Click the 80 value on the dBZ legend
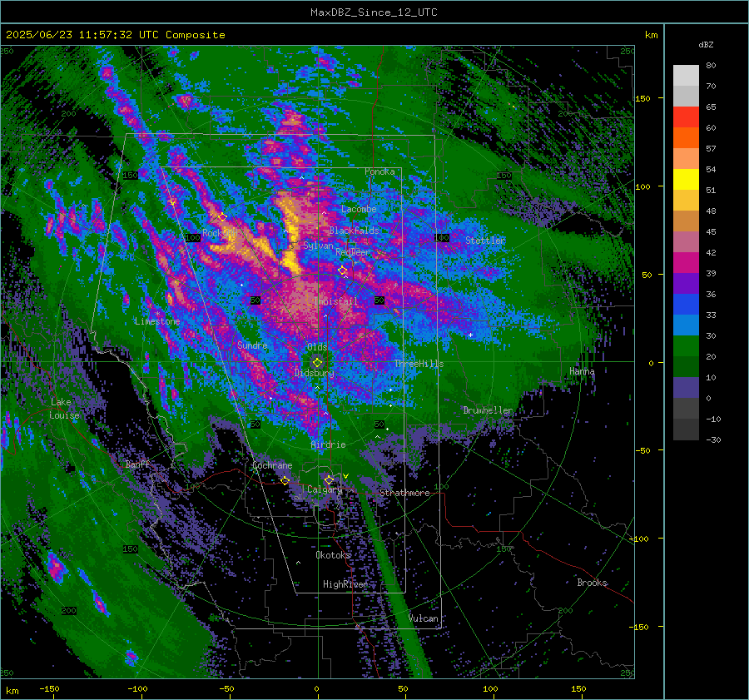 tap(711, 66)
